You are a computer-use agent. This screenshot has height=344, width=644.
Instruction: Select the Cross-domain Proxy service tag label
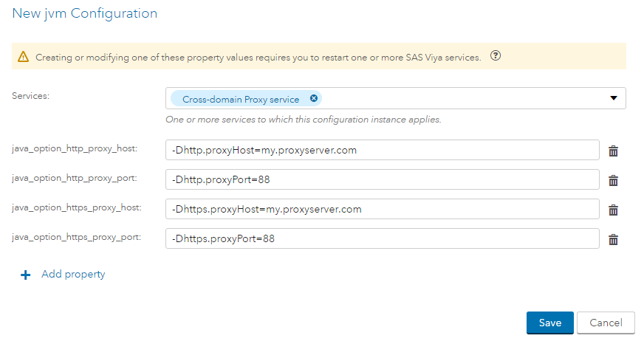(x=241, y=99)
